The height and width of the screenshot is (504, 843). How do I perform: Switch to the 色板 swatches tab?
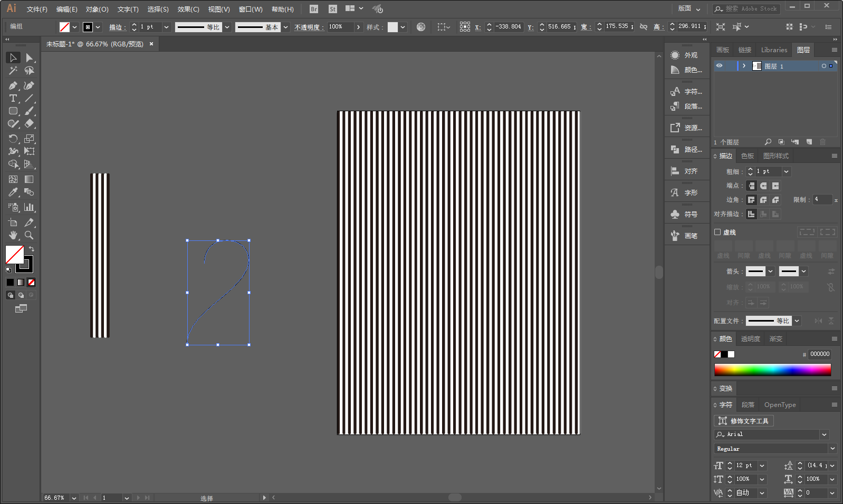[x=748, y=156]
